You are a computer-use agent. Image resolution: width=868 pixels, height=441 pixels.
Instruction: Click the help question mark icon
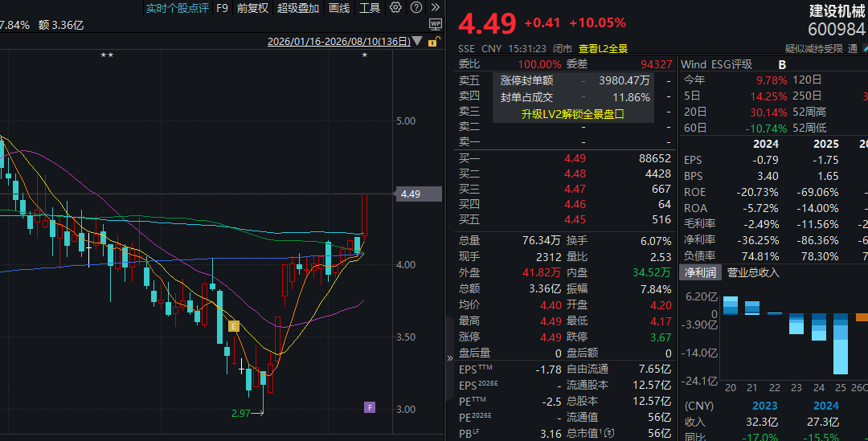(x=416, y=7)
